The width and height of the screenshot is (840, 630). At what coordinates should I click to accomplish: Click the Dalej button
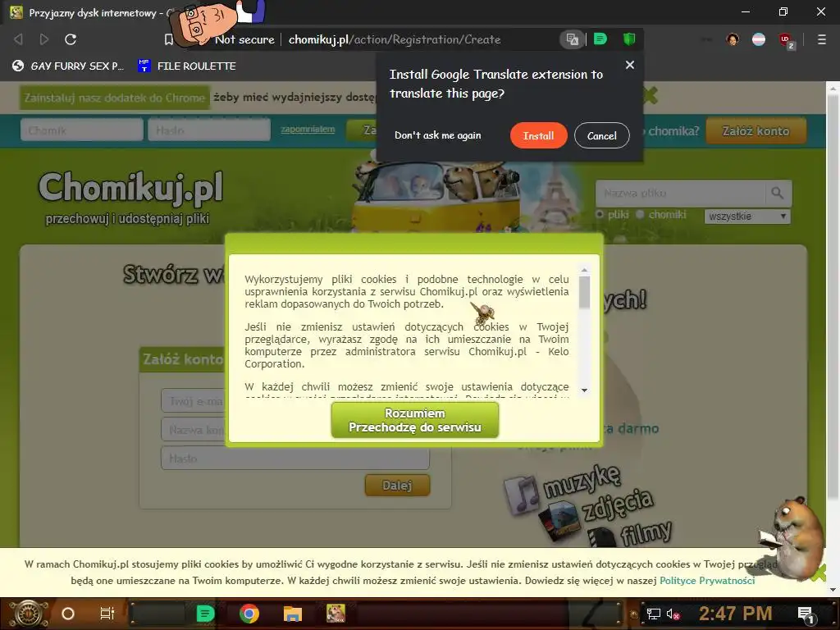(x=397, y=486)
